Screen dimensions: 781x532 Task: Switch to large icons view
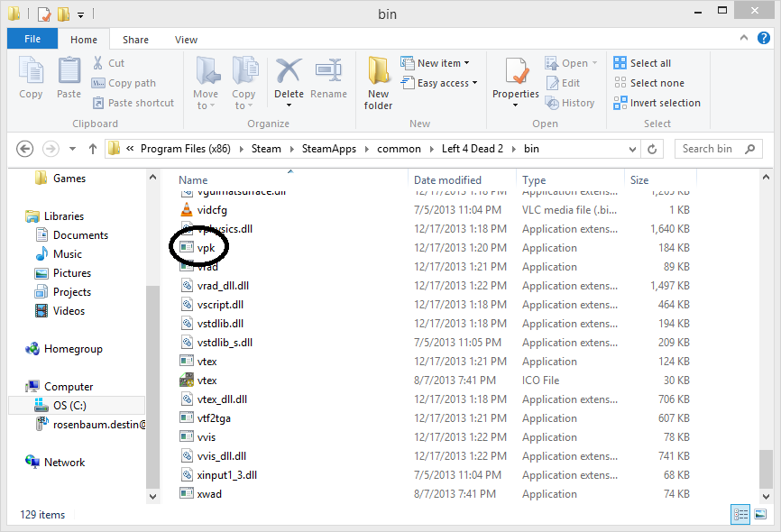coord(760,514)
